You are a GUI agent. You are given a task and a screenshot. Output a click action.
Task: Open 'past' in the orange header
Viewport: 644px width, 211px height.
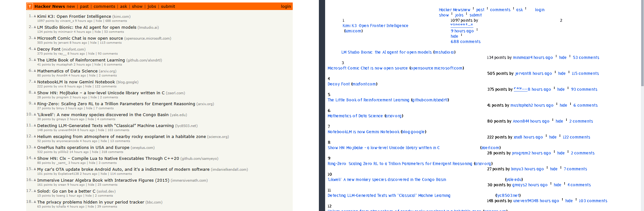[x=84, y=6]
